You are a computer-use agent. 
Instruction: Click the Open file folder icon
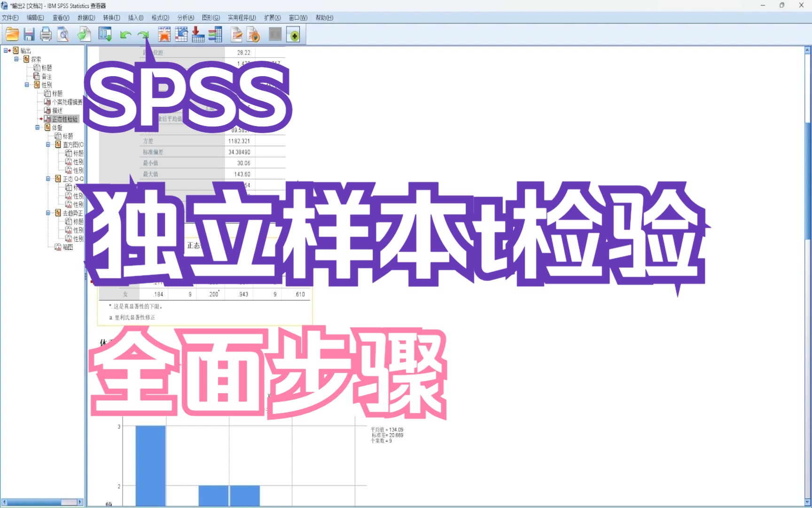(x=12, y=34)
